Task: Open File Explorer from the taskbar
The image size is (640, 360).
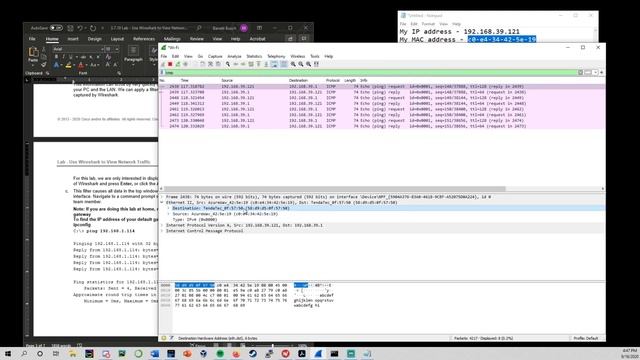Action: point(72,353)
